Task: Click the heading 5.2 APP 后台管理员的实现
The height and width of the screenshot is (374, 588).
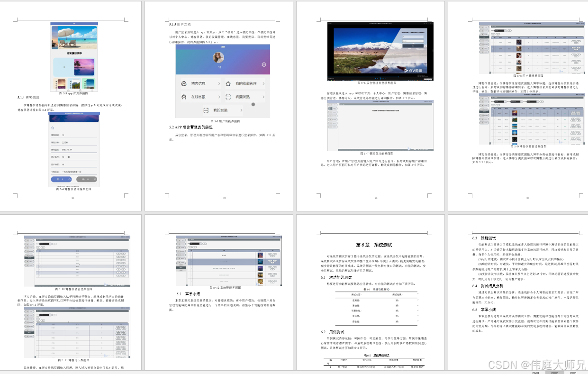Action: click(191, 127)
